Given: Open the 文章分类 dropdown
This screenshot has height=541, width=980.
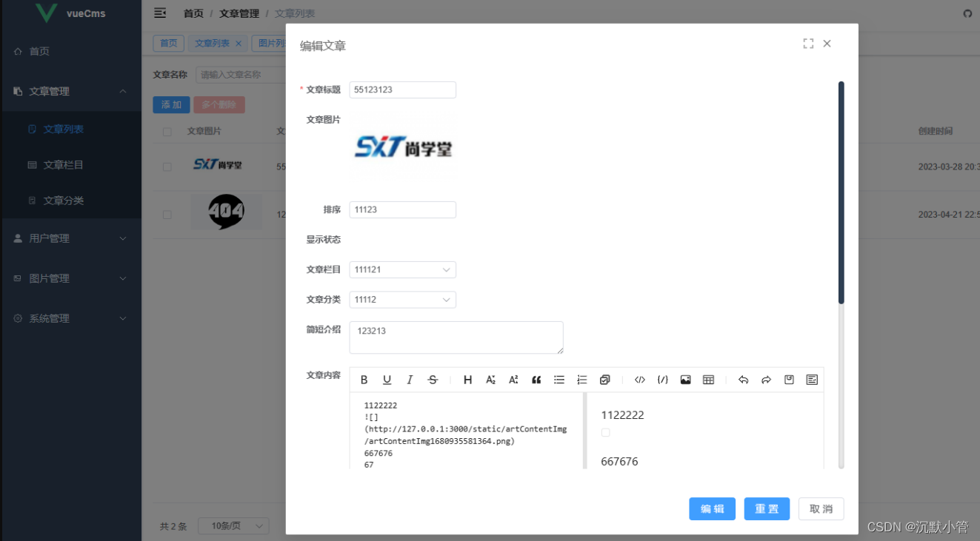Looking at the screenshot, I should [x=402, y=299].
